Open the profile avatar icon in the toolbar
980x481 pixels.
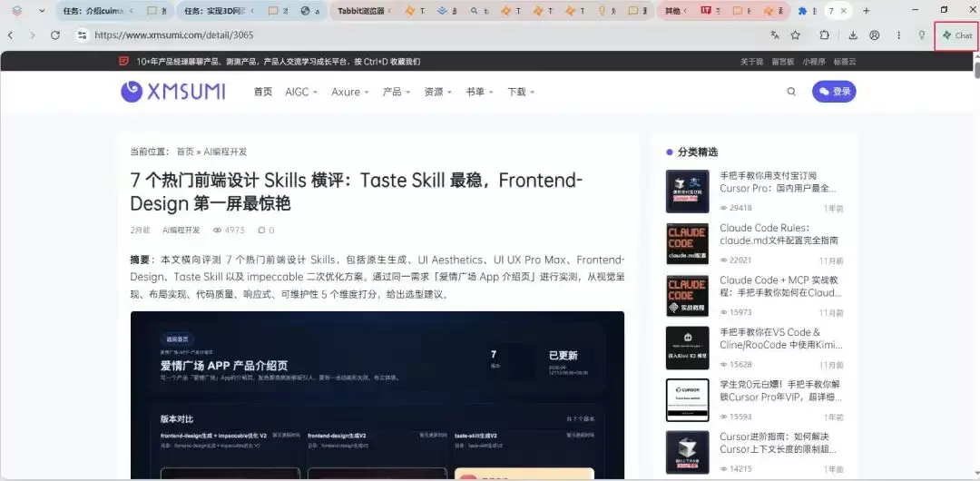click(x=875, y=35)
